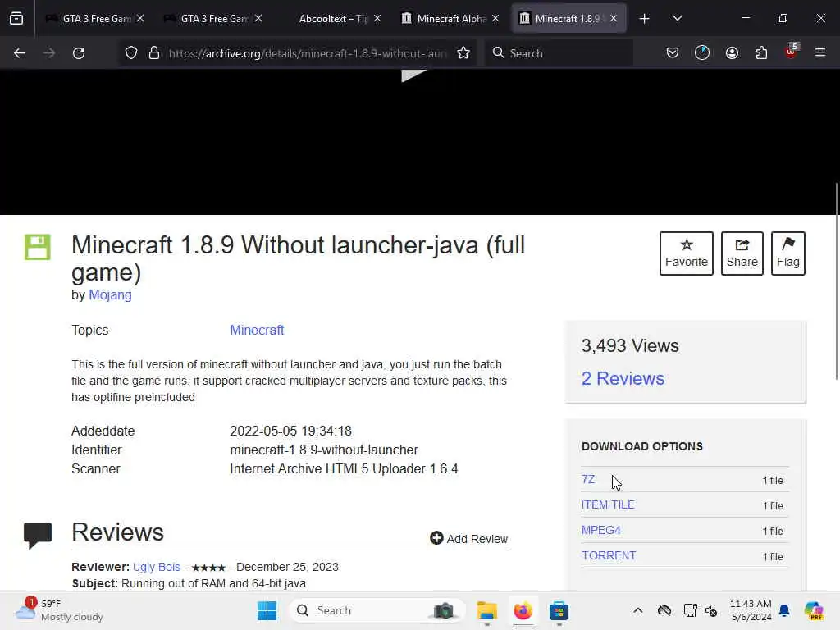This screenshot has width=840, height=630.
Task: Share this archive item
Action: pyautogui.click(x=742, y=253)
